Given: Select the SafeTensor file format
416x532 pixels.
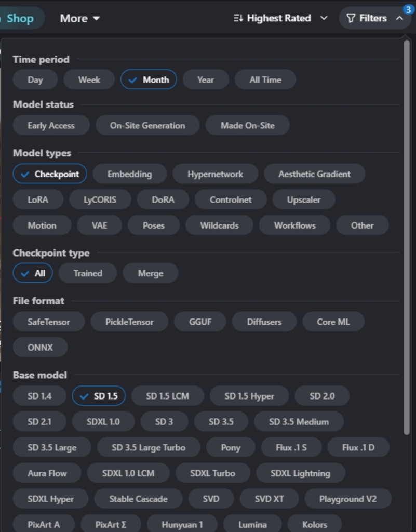Looking at the screenshot, I should click(x=49, y=322).
